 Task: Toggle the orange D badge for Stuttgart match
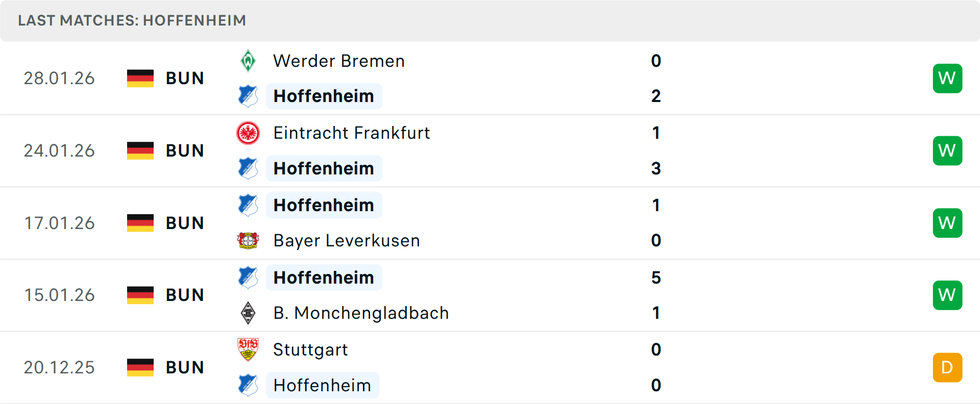[947, 367]
